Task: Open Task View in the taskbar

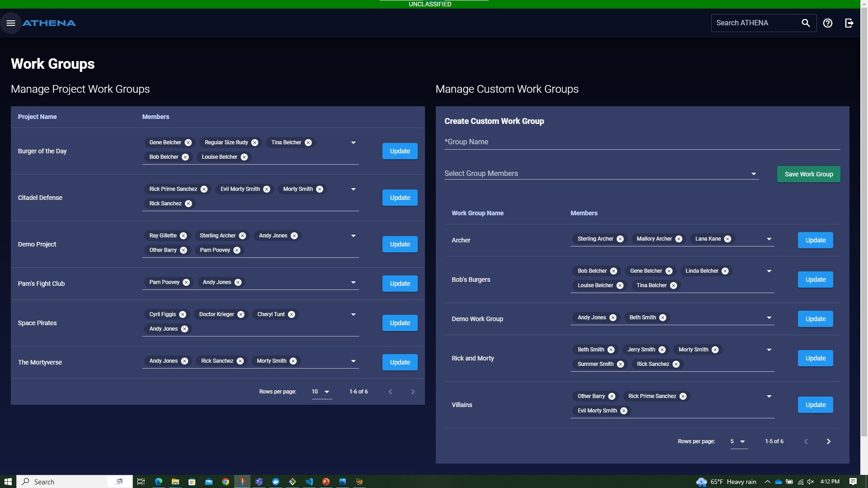Action: point(141,482)
